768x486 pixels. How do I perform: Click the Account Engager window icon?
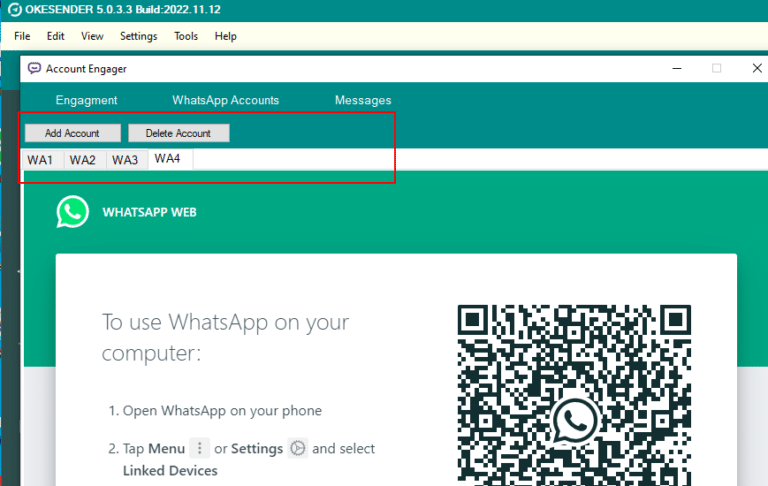34,69
